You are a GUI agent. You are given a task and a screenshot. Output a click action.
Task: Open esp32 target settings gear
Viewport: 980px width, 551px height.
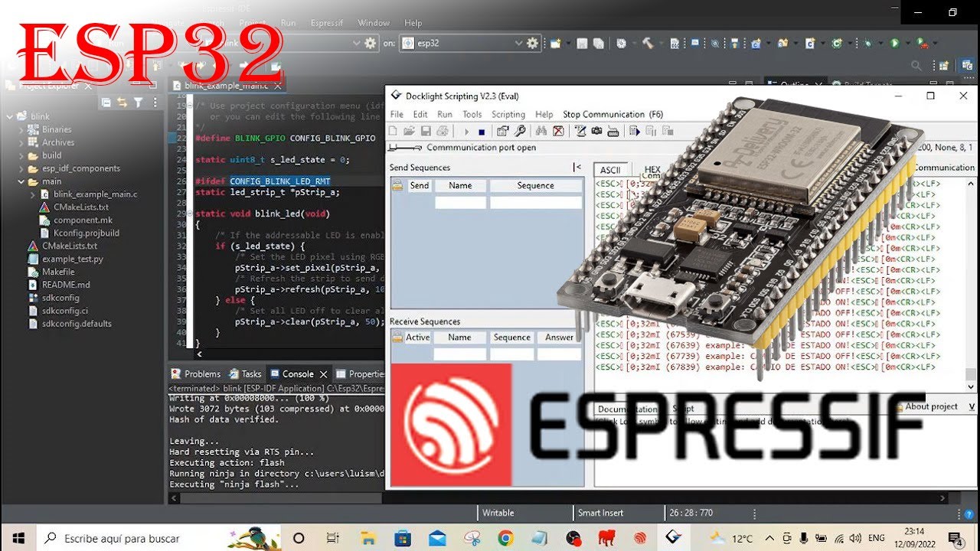coord(532,44)
